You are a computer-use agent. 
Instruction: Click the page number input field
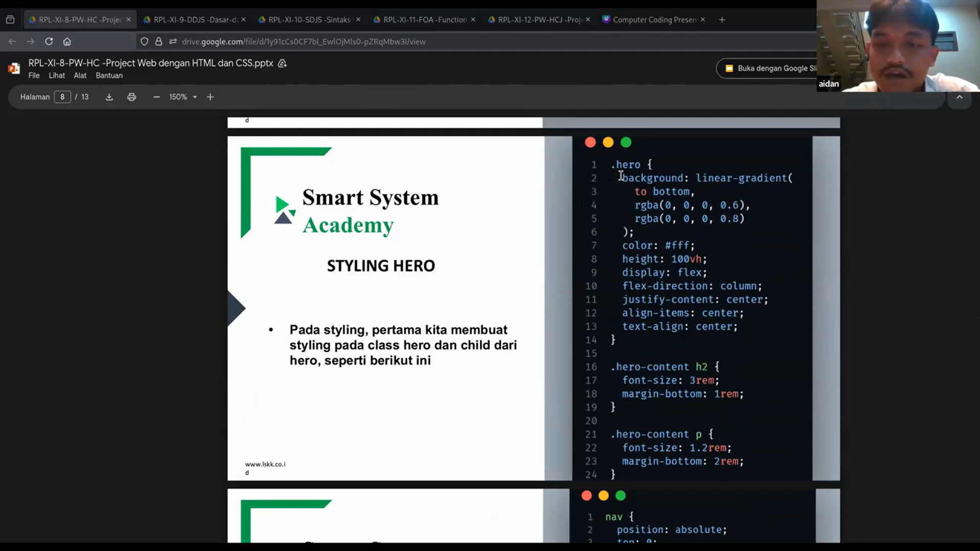(62, 97)
